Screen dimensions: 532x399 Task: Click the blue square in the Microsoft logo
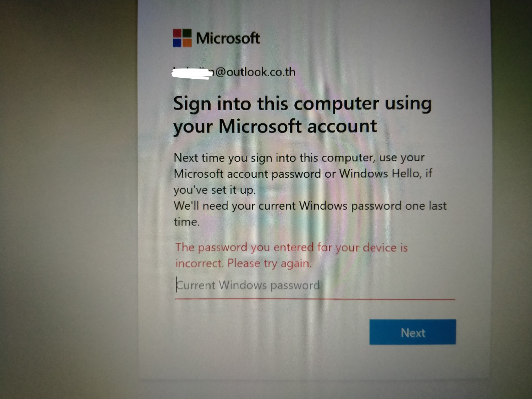[177, 43]
